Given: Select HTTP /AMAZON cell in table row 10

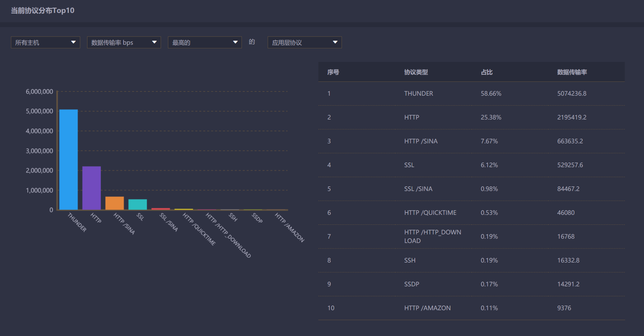Looking at the screenshot, I should tap(428, 308).
